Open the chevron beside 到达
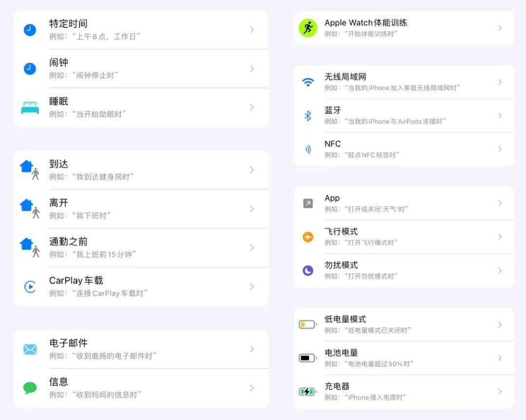Image resolution: width=526 pixels, height=420 pixels. click(252, 170)
